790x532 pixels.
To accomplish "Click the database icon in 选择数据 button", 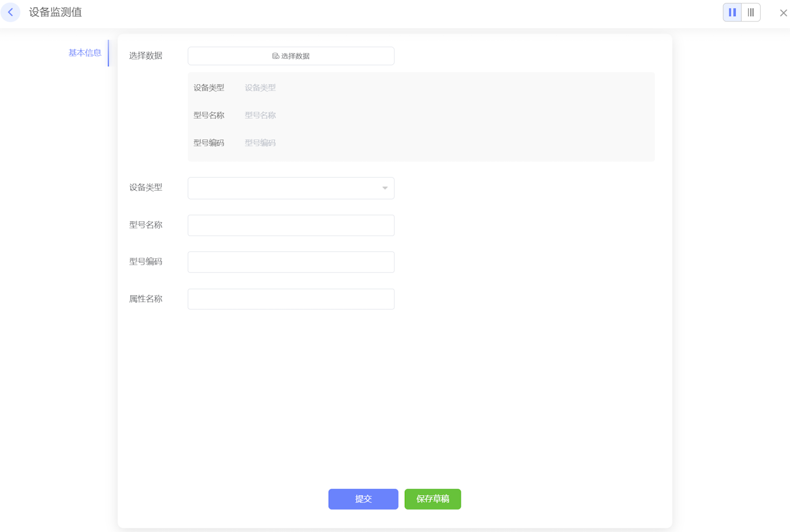I will pyautogui.click(x=276, y=56).
